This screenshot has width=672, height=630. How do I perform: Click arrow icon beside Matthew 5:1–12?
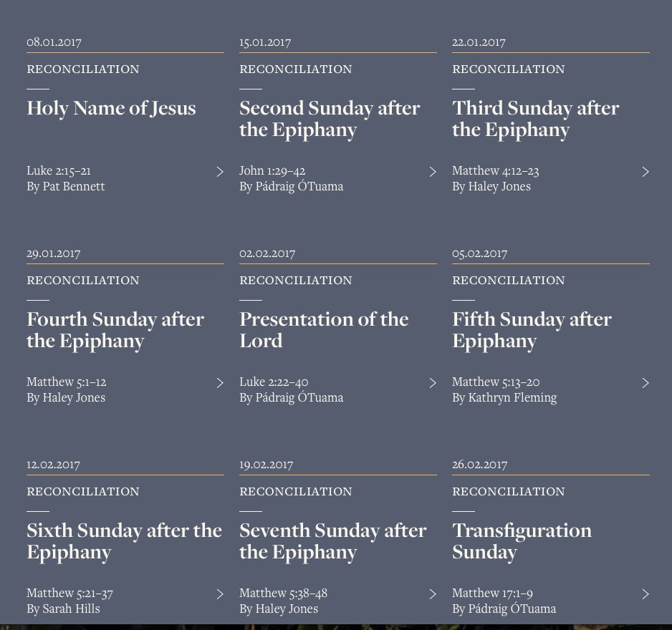click(x=220, y=383)
